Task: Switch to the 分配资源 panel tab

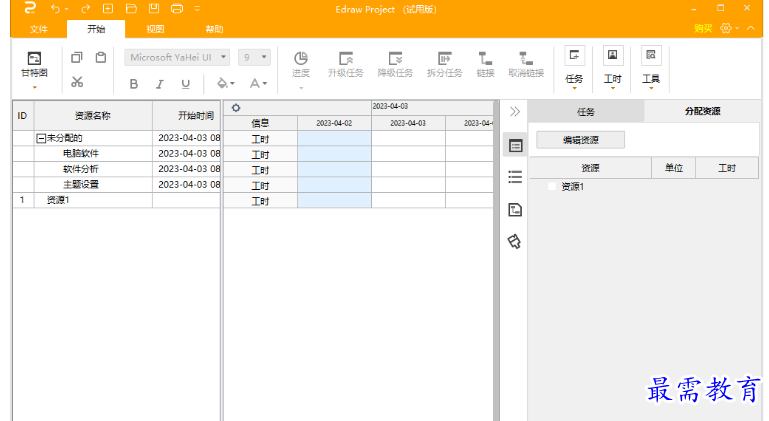Action: (x=703, y=111)
